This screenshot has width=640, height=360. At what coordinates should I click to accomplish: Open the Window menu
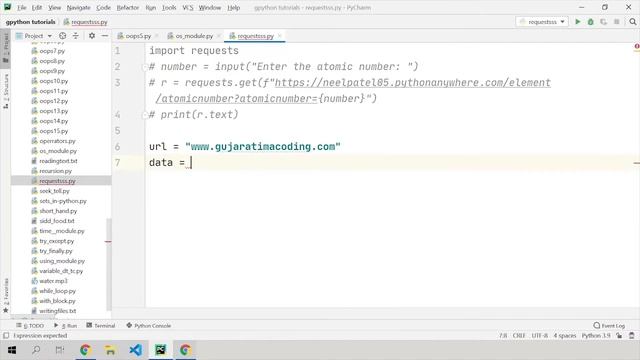click(x=210, y=7)
